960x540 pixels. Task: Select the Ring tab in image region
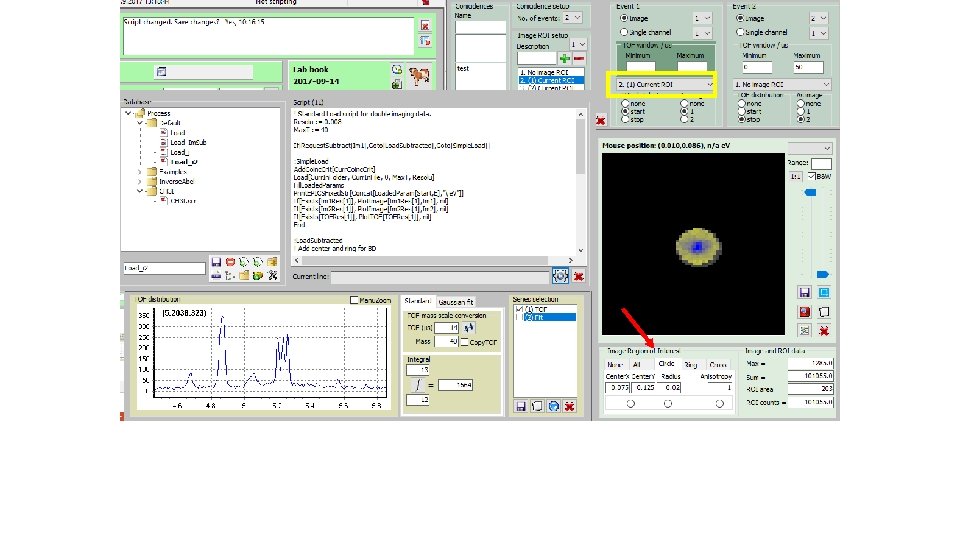click(x=692, y=364)
